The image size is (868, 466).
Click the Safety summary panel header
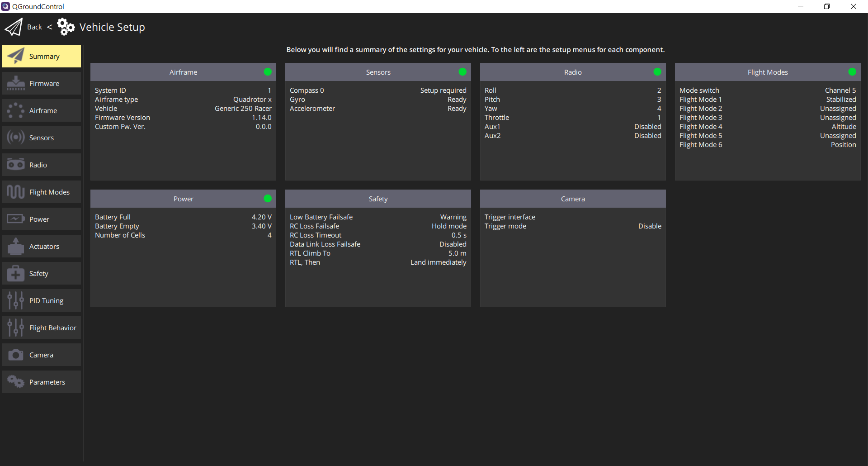pyautogui.click(x=378, y=199)
